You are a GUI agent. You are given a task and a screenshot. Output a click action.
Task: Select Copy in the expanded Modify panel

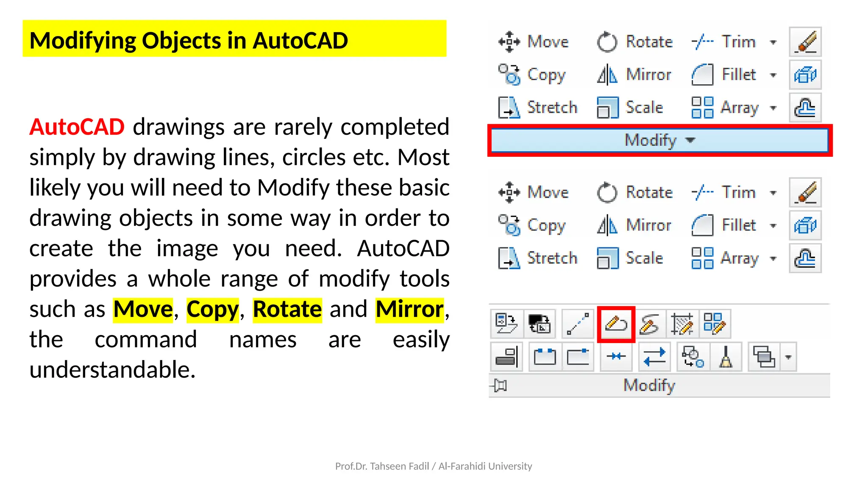click(532, 225)
